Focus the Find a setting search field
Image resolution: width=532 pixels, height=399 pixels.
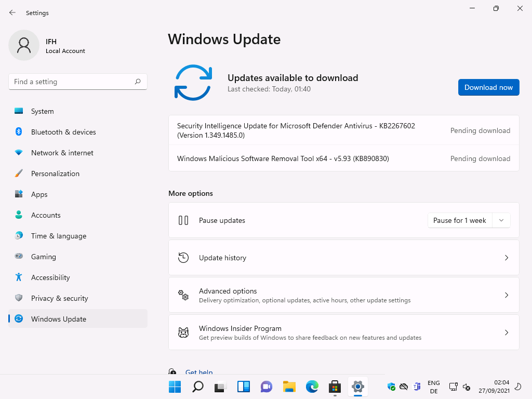(78, 82)
